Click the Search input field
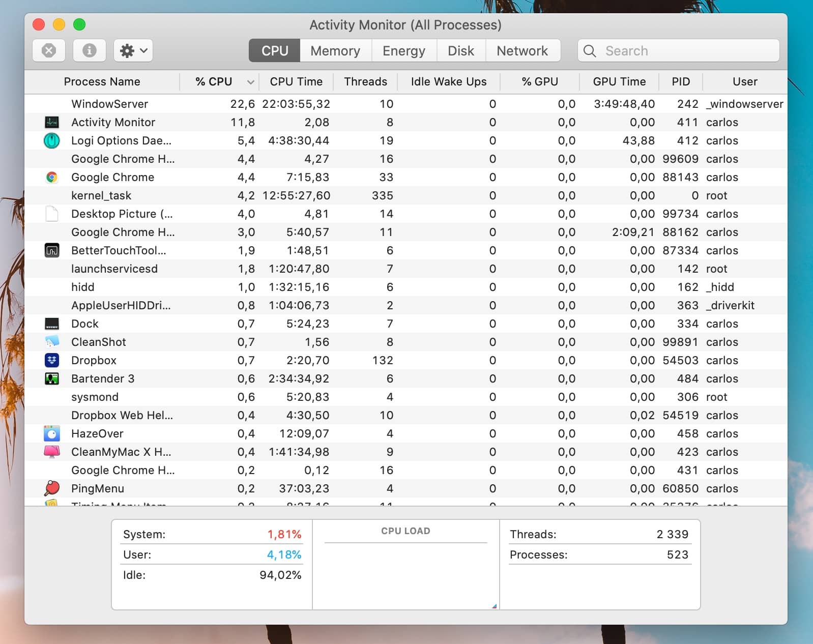Image resolution: width=813 pixels, height=644 pixels. click(x=678, y=51)
